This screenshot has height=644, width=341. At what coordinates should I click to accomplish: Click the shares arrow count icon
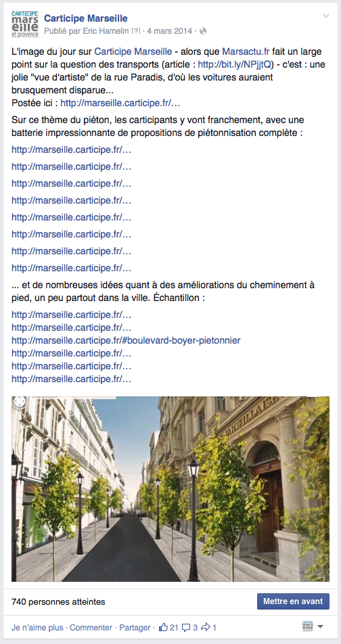[206, 627]
